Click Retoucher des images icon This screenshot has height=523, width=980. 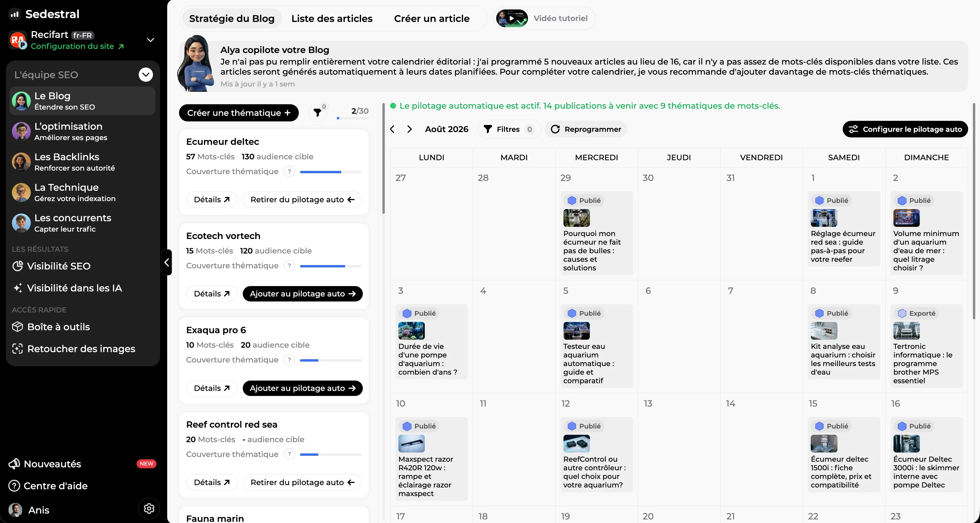(x=17, y=349)
